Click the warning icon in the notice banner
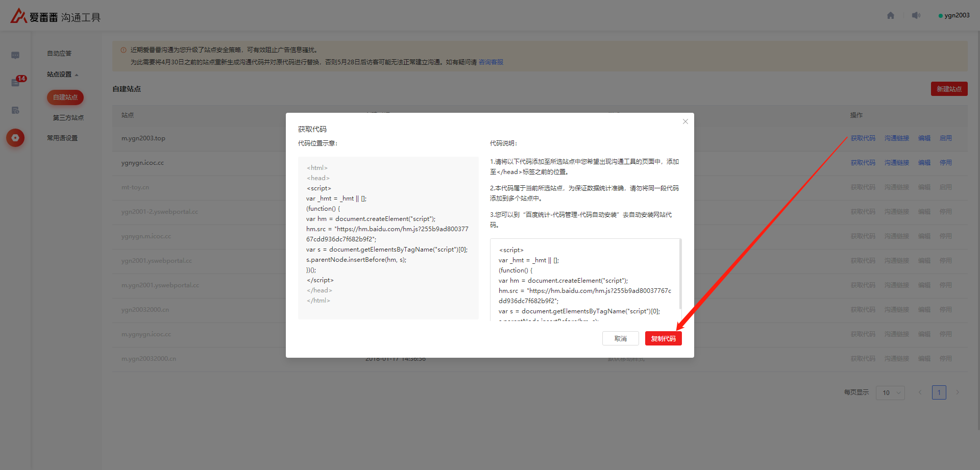Image resolution: width=980 pixels, height=470 pixels. pyautogui.click(x=124, y=50)
